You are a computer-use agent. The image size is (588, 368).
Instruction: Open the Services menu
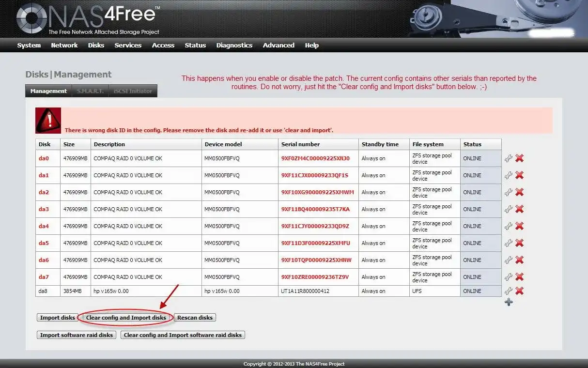[128, 45]
